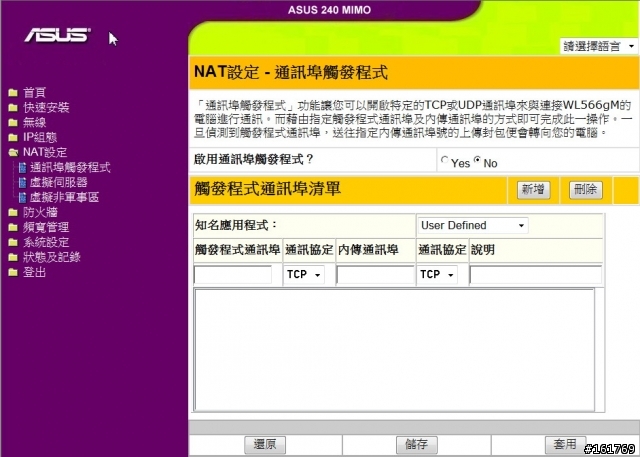Click the 虛擬非軍事區 page icon
The width and height of the screenshot is (640, 457).
23,197
